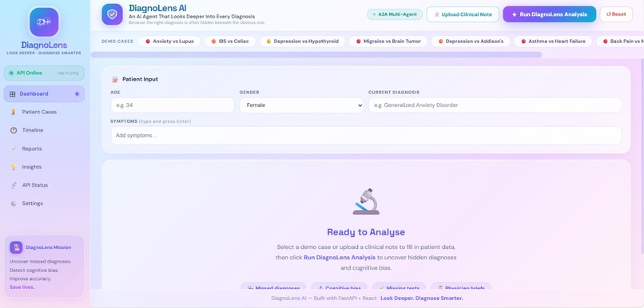The image size is (644, 308).
Task: Ping the API Online status button
Action: [44, 73]
